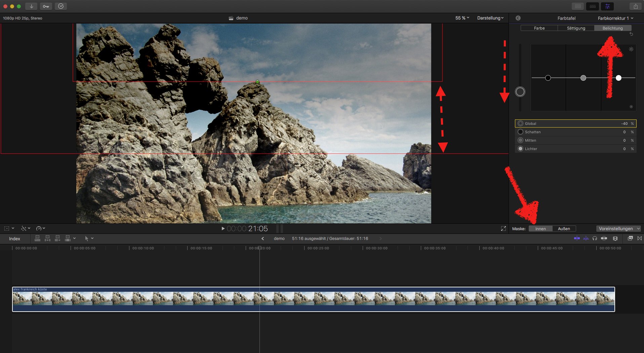Open the 55 % zoom dropdown
This screenshot has width=644, height=353.
(462, 18)
